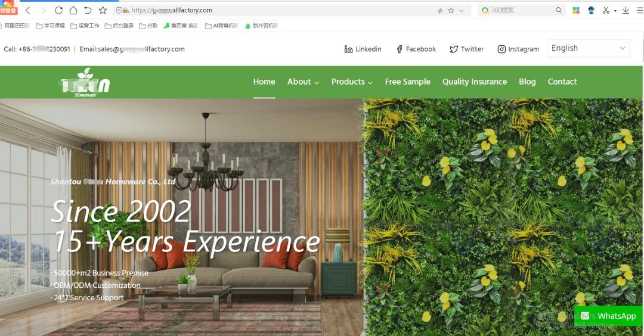
Task: Expand the Products menu chevron
Action: tap(370, 82)
